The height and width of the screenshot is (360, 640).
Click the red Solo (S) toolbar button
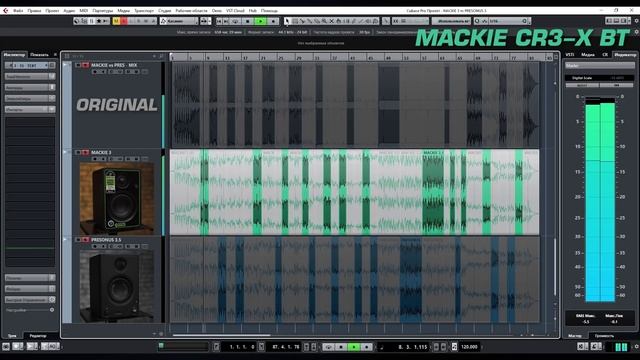pos(124,21)
